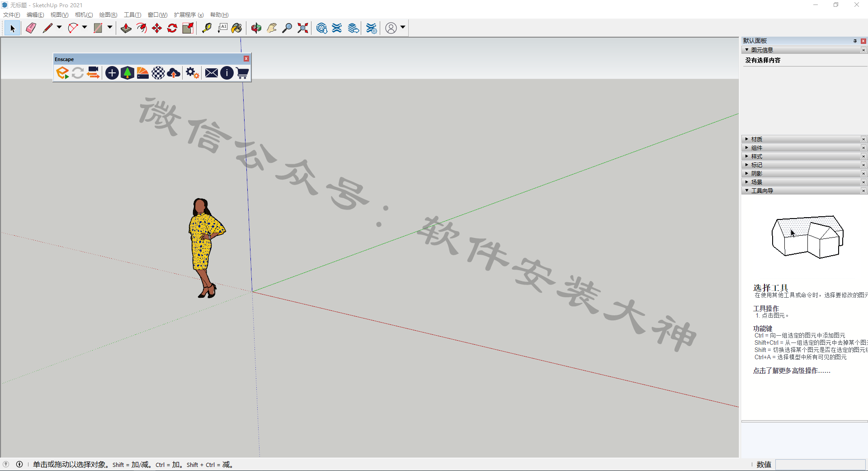Select the Offset tool
This screenshot has height=471, width=868.
point(142,28)
